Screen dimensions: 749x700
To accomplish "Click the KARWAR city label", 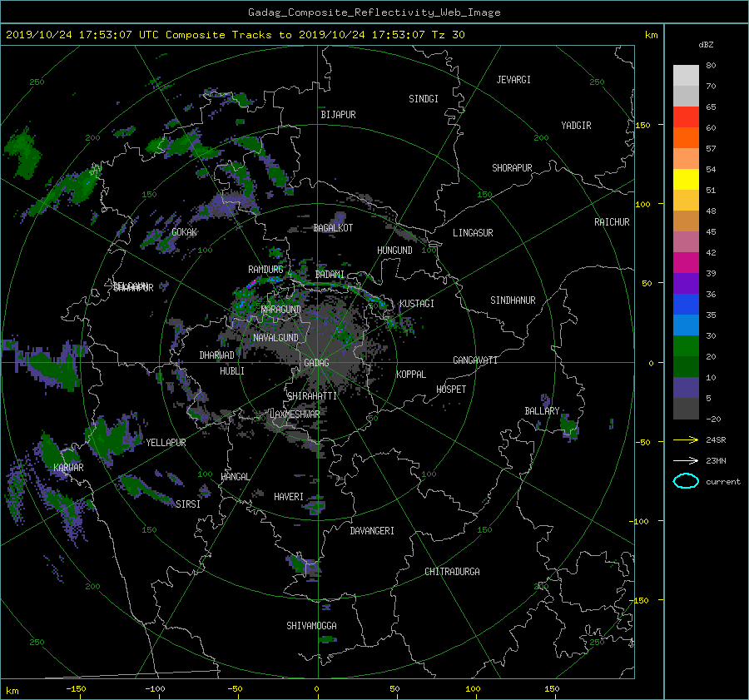I will point(68,468).
